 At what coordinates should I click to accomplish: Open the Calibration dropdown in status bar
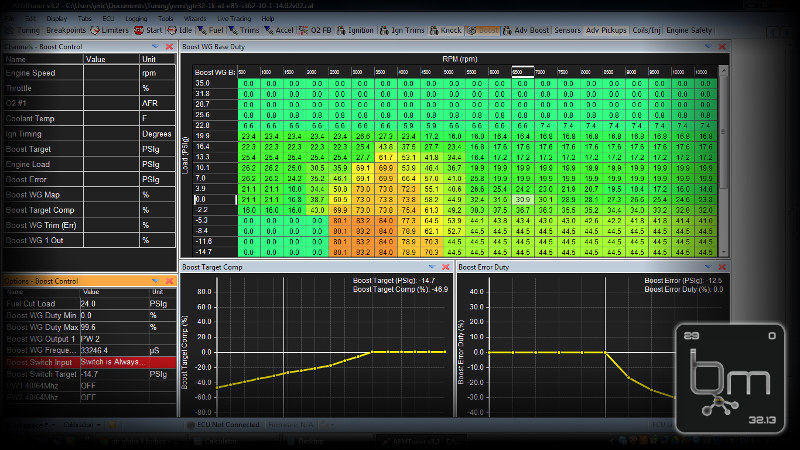tap(82, 424)
